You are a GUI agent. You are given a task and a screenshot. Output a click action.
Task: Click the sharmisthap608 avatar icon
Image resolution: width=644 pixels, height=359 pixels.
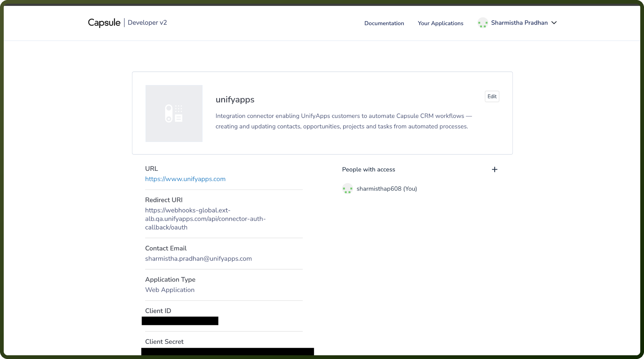(x=347, y=189)
